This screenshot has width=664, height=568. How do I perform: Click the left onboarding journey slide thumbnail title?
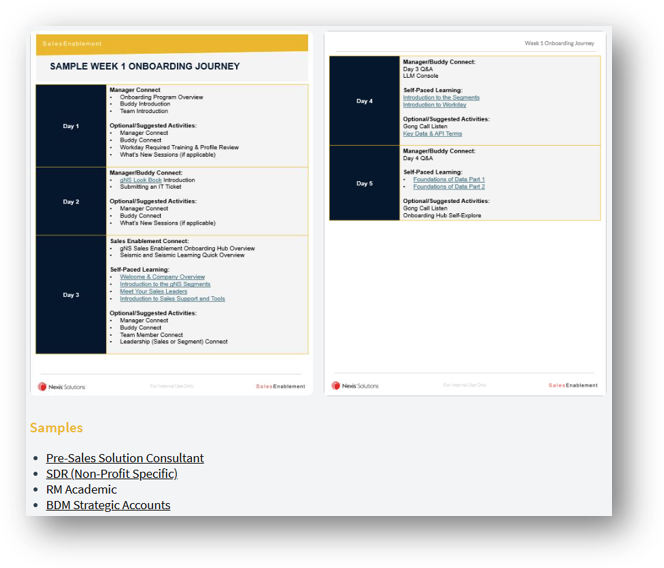[145, 66]
